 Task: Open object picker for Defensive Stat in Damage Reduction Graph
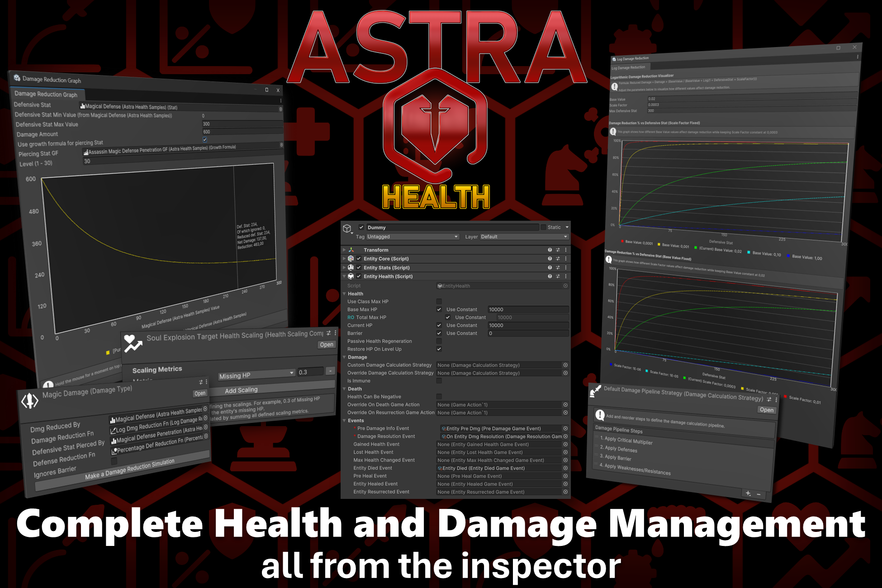(x=280, y=109)
